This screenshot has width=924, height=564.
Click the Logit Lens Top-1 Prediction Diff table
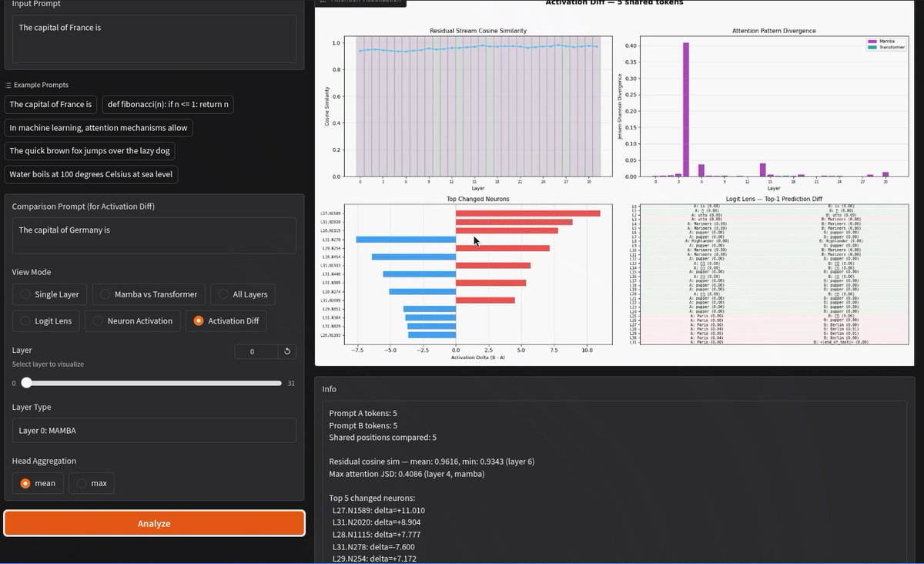pyautogui.click(x=774, y=274)
